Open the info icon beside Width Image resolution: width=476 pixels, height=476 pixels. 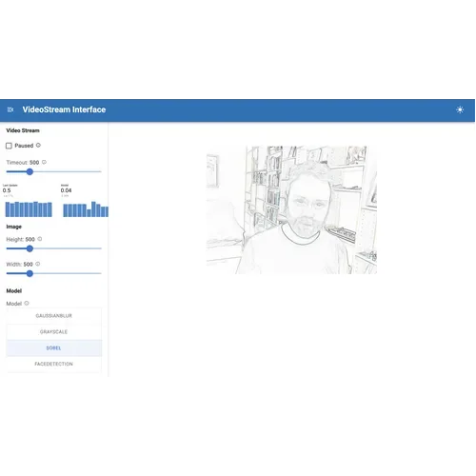pos(38,264)
